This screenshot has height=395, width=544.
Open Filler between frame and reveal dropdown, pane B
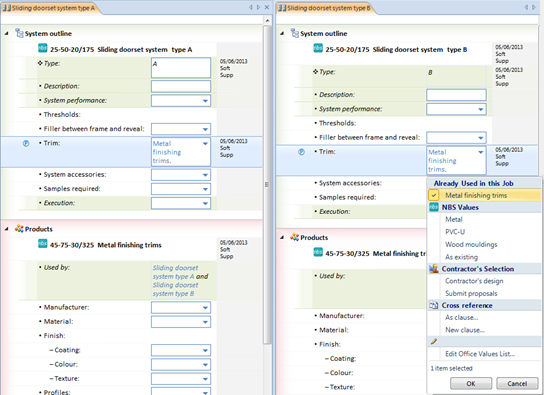tap(481, 138)
